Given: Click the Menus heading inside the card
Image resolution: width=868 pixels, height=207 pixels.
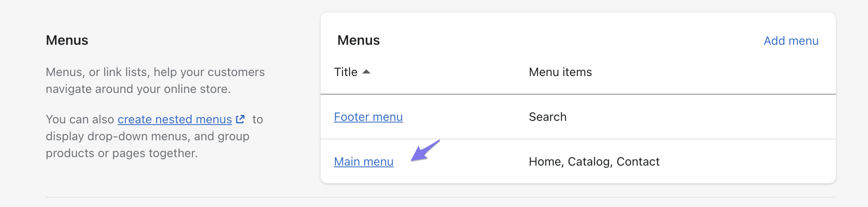Looking at the screenshot, I should (x=358, y=41).
